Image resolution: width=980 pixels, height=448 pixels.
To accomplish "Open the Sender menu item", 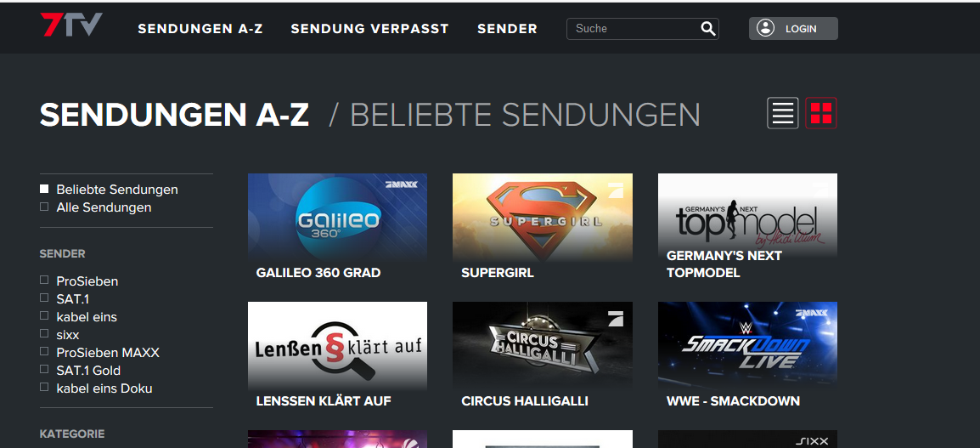I will point(507,29).
